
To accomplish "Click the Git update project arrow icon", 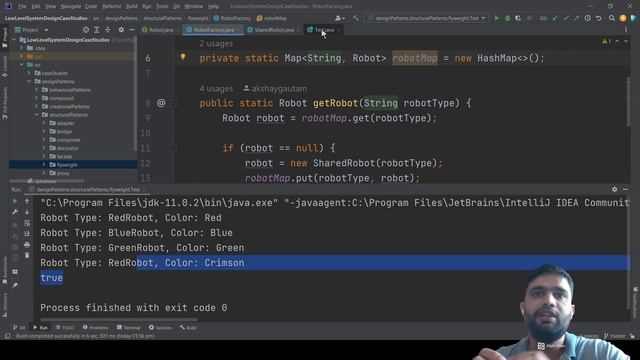I will tap(555, 18).
